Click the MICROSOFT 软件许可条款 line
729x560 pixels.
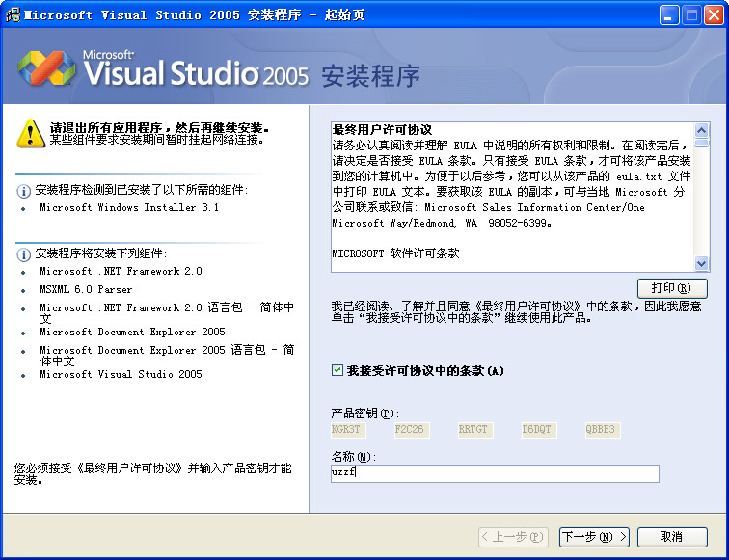(x=395, y=253)
